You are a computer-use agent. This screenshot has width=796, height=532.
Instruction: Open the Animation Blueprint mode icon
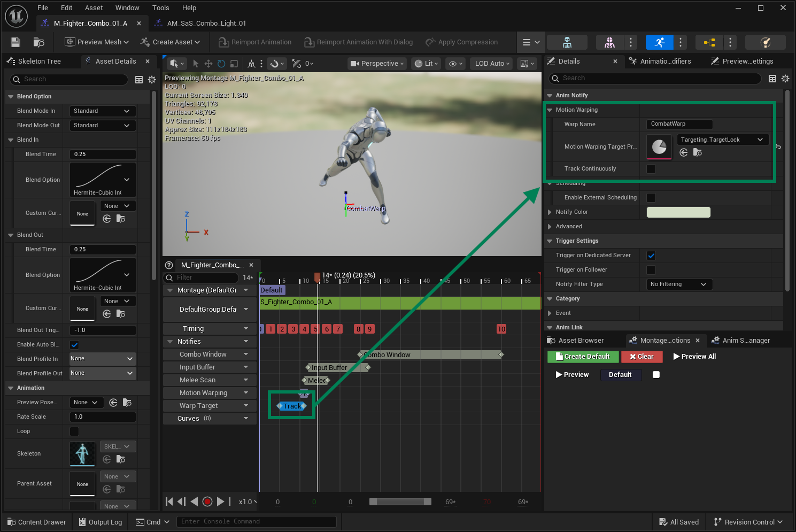tap(709, 42)
